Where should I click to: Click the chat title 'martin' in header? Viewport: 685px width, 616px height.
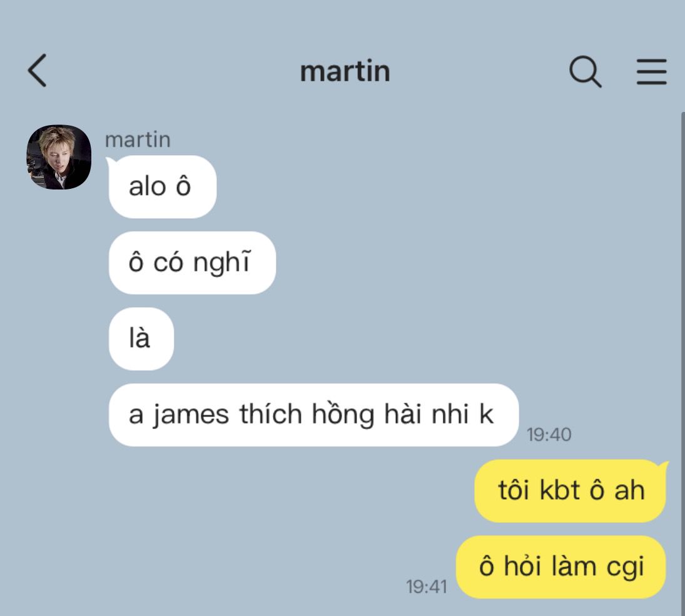click(x=345, y=71)
